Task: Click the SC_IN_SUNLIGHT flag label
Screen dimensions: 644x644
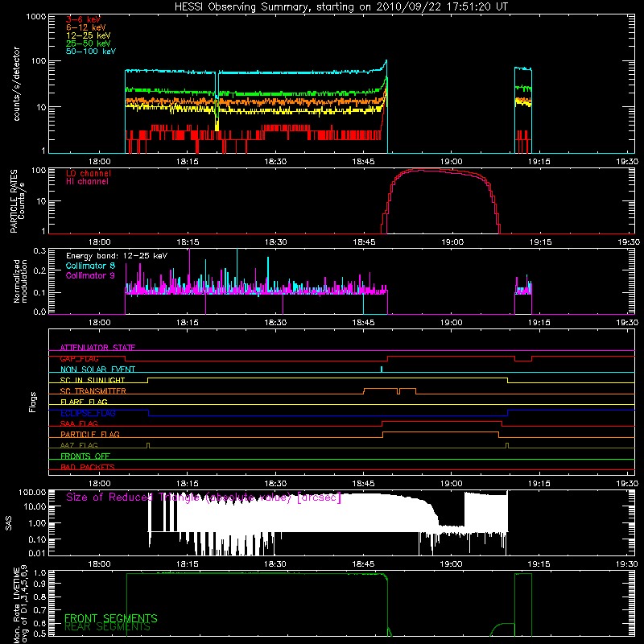Action: [93, 380]
